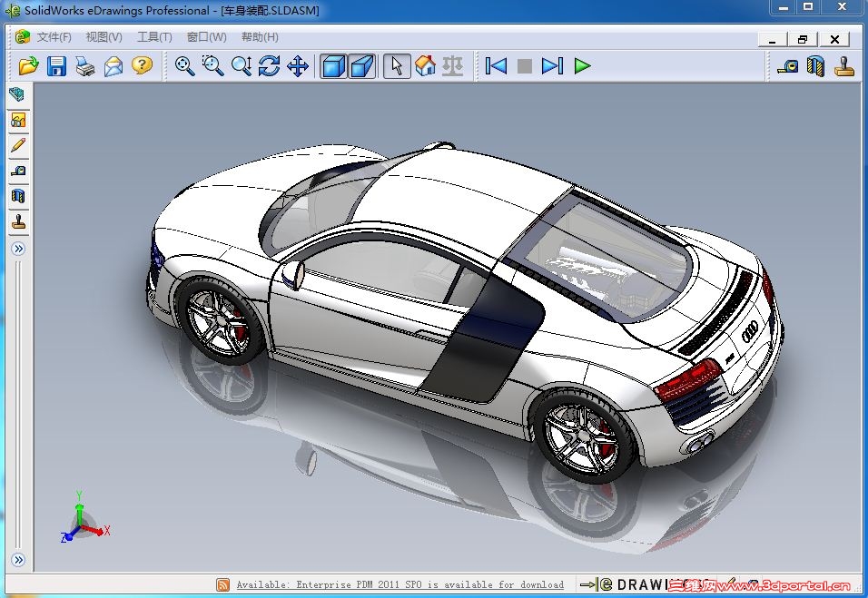Send the eDrawing via the envelope icon
Screen dimensions: 868x598
point(113,66)
